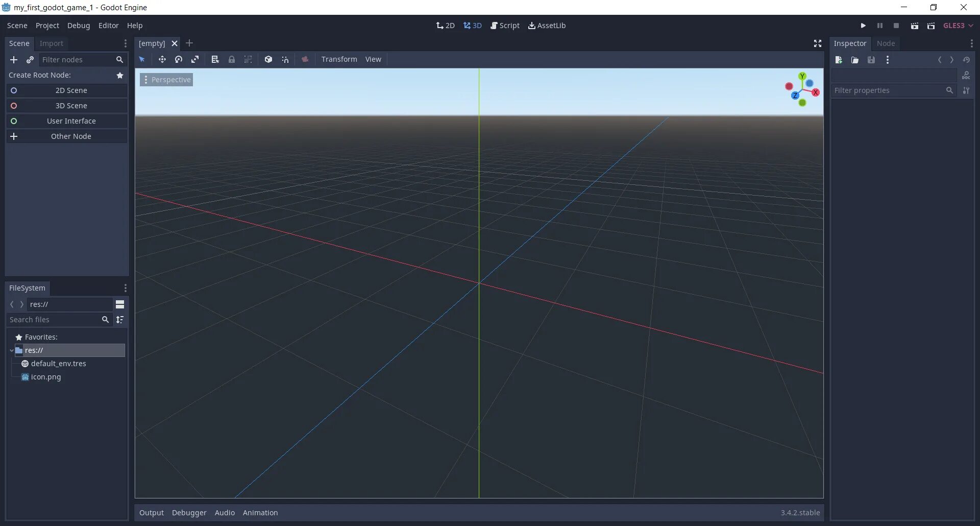The height and width of the screenshot is (526, 980).
Task: Lock the selected object with padlock icon
Action: coord(232,59)
